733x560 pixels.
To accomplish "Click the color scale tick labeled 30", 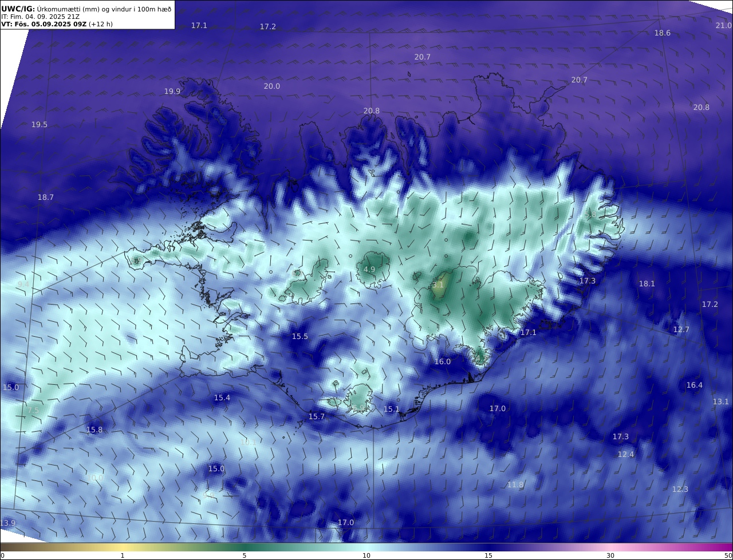I will (x=610, y=555).
